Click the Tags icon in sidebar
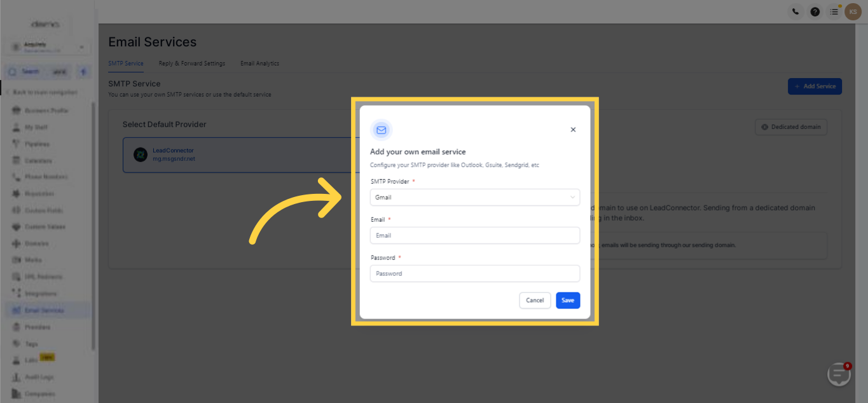The height and width of the screenshot is (403, 868). pyautogui.click(x=17, y=344)
